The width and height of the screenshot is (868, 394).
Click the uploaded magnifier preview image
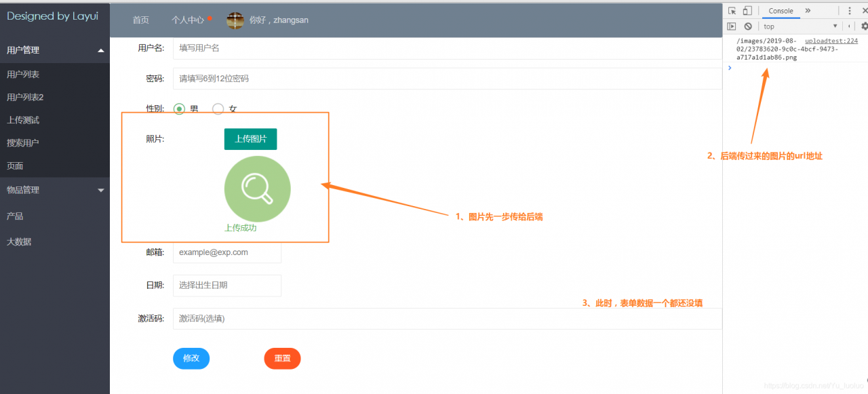tap(257, 189)
